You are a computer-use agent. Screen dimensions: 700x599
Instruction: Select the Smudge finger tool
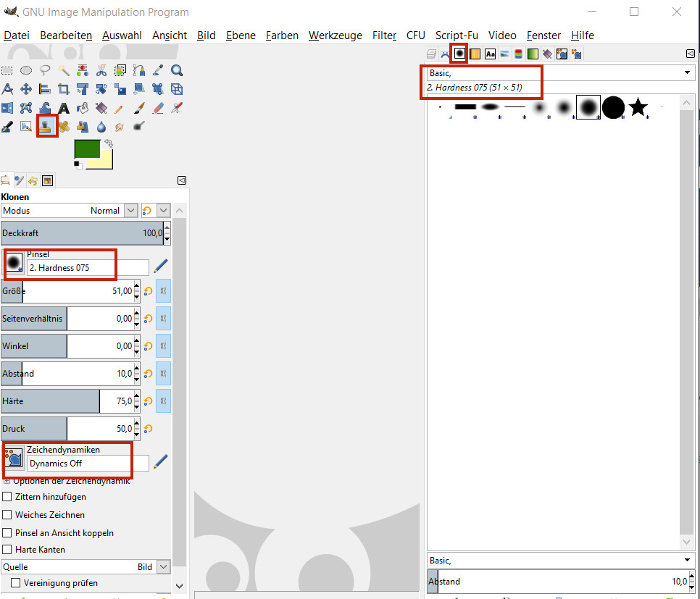point(119,127)
